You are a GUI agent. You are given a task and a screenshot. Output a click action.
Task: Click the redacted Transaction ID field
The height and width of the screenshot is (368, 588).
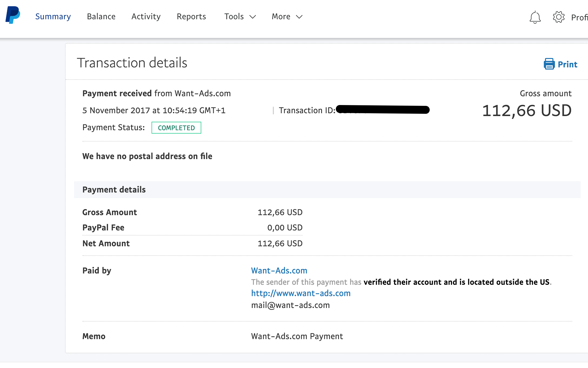click(x=383, y=110)
